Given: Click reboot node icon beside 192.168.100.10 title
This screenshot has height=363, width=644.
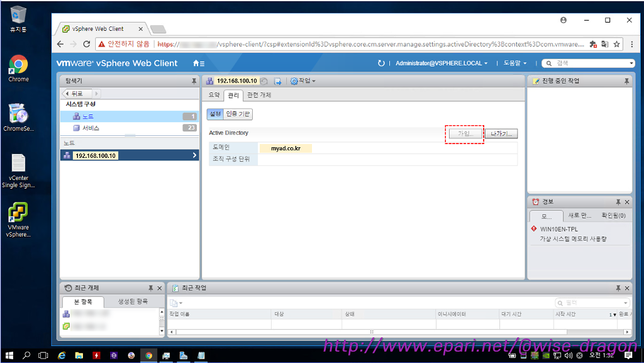Looking at the screenshot, I should pos(264,81).
